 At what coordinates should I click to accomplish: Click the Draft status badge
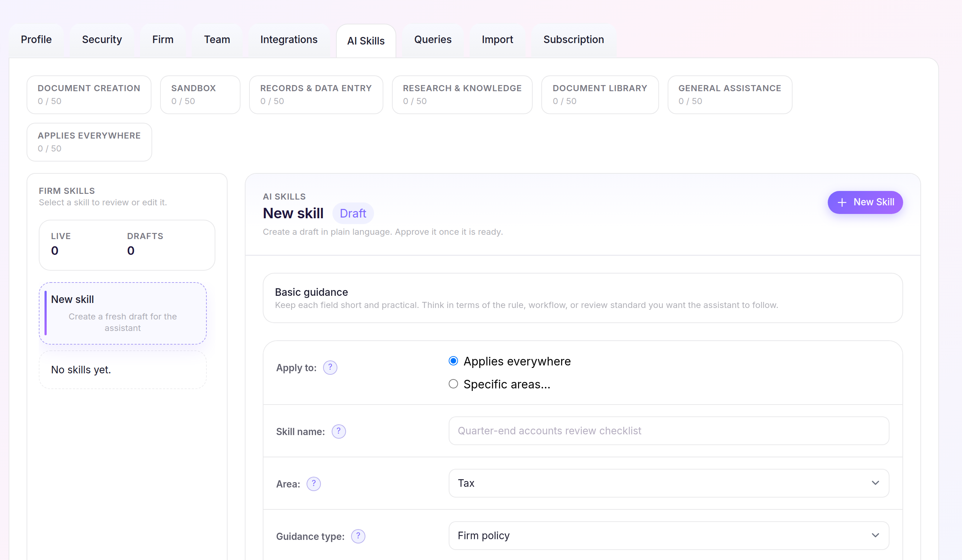point(353,213)
